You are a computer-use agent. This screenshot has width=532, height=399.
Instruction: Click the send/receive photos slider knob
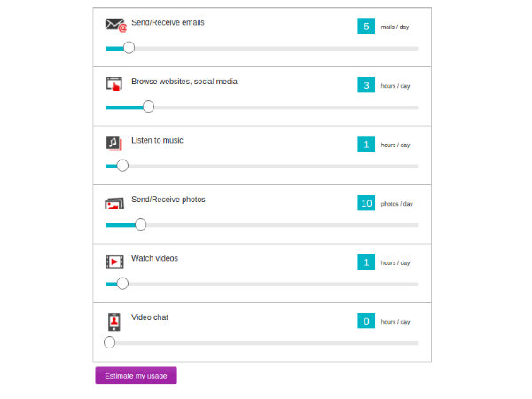pyautogui.click(x=140, y=224)
